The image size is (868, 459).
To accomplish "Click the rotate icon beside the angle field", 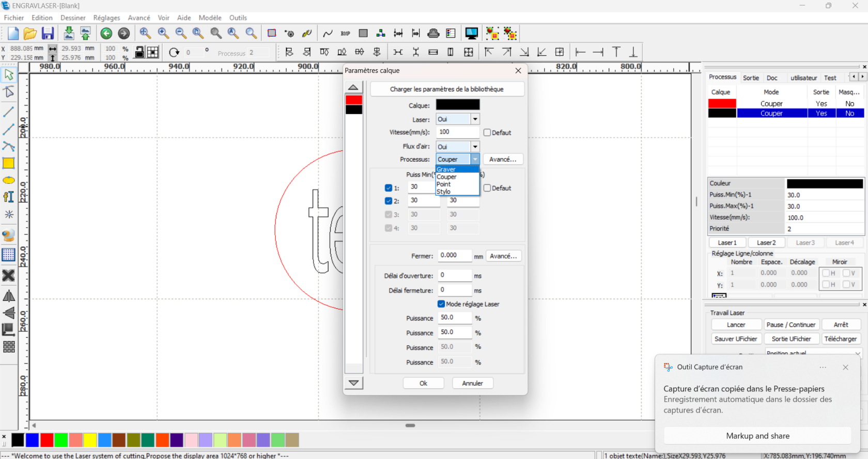I will 174,52.
